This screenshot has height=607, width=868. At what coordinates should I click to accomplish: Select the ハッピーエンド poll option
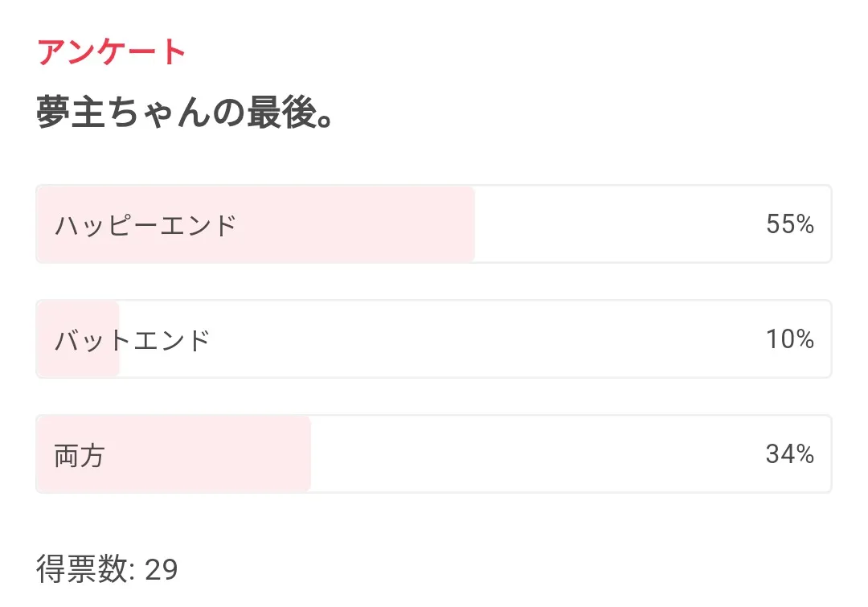pyautogui.click(x=434, y=224)
